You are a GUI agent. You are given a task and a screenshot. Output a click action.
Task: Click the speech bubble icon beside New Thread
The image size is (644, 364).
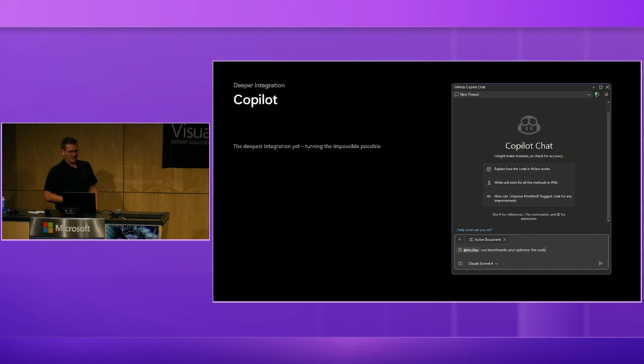457,94
